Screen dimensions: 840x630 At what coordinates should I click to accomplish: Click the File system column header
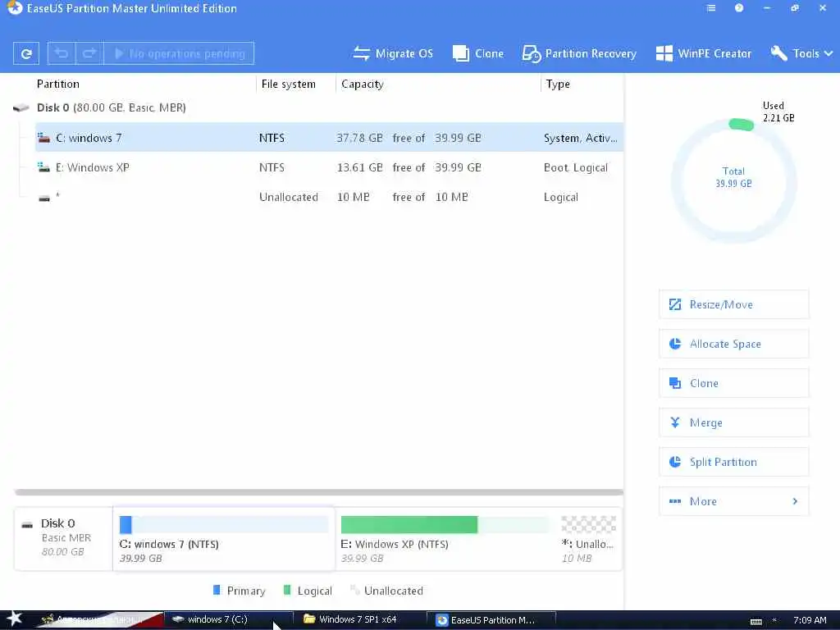[x=288, y=84]
